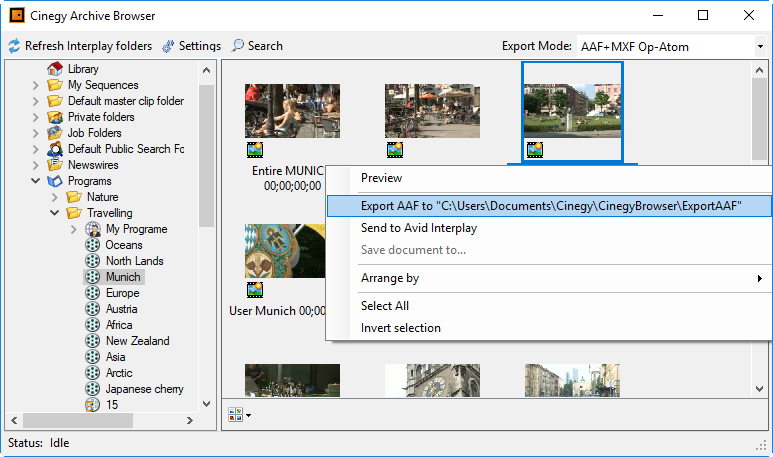
Task: Click the My Sequences folder icon
Action: [x=55, y=85]
